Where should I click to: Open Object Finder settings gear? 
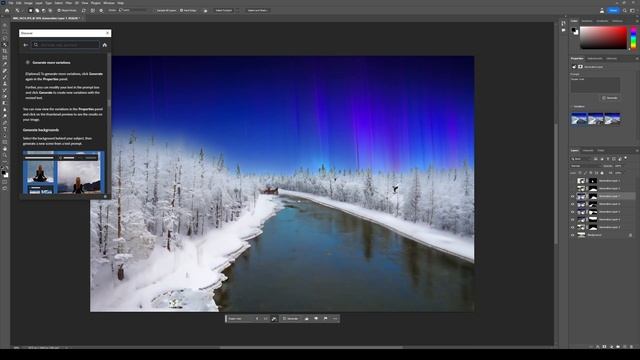coord(101,10)
